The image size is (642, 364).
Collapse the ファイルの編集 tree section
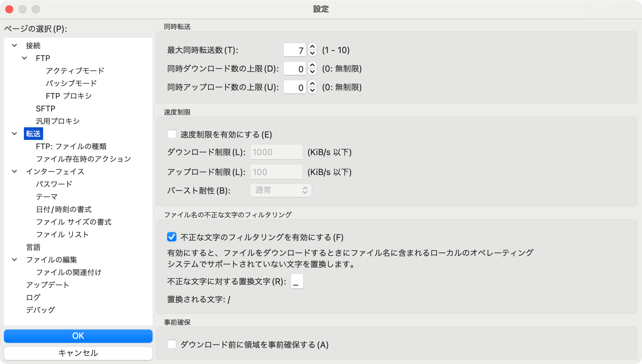[x=15, y=260]
